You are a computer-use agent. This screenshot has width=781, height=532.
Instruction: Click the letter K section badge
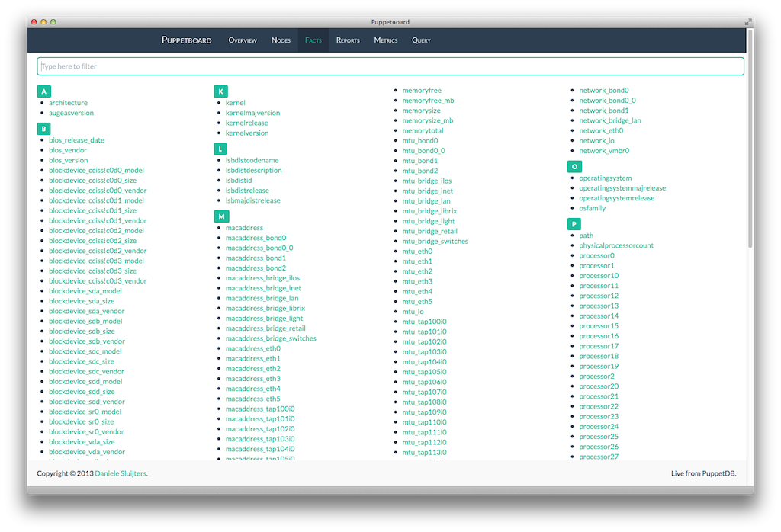(x=220, y=91)
